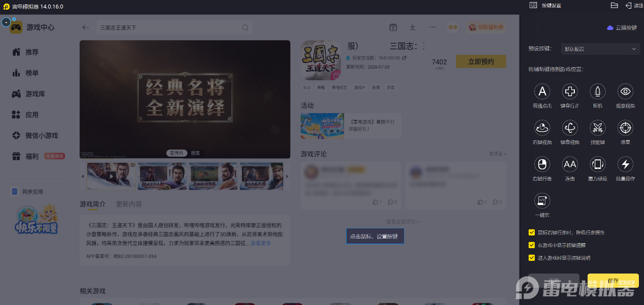The image size is (644, 305).
Task: Select the 连击 (AA) key icon
Action: [x=570, y=164]
